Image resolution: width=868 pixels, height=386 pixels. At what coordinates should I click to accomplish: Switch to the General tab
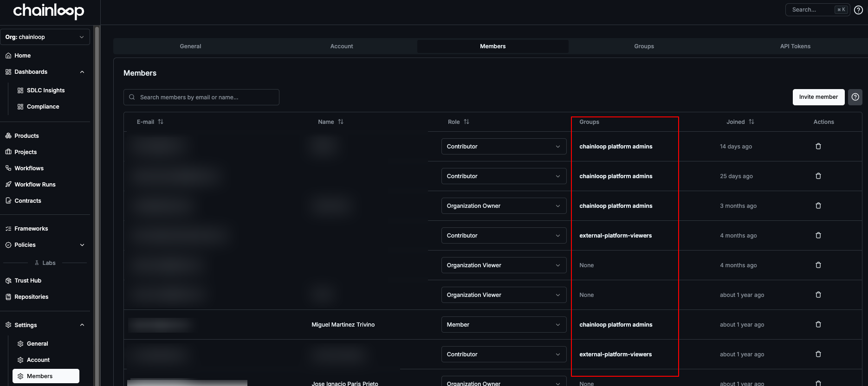190,46
